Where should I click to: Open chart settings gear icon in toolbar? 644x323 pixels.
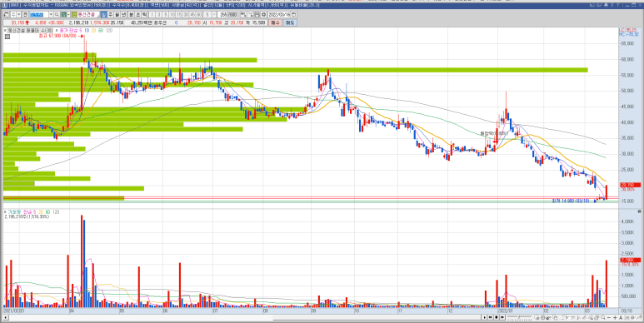263,14
